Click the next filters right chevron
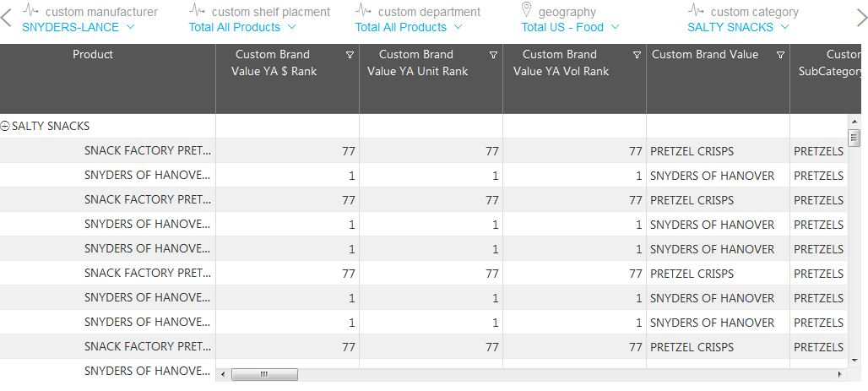The image size is (868, 391). click(861, 19)
